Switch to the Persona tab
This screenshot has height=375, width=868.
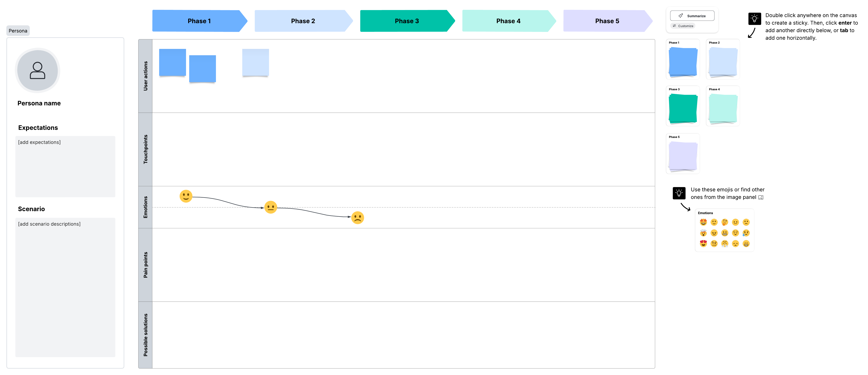coord(18,31)
